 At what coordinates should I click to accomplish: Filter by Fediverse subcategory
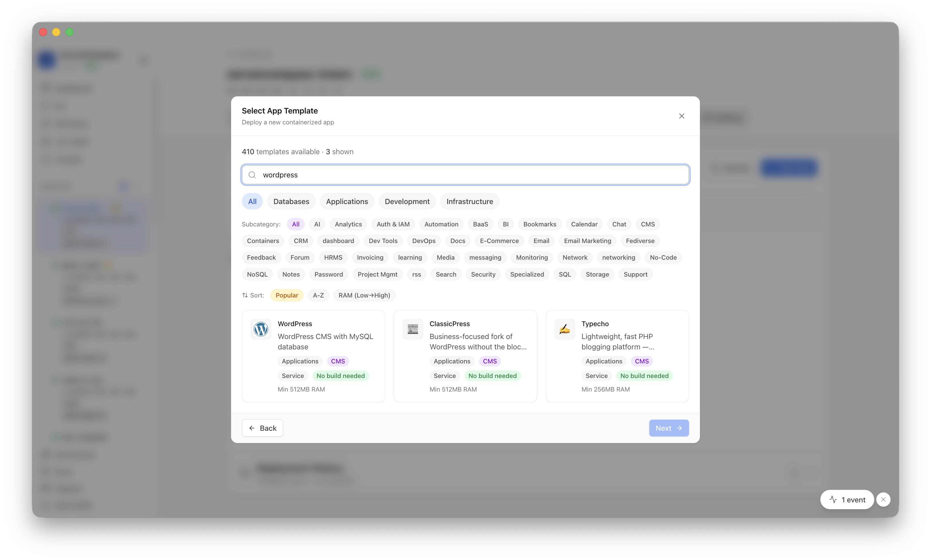[x=640, y=241]
